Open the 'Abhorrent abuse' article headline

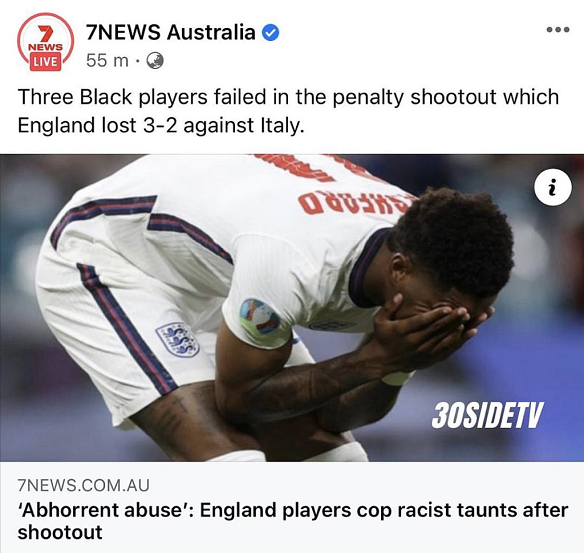[x=292, y=521]
